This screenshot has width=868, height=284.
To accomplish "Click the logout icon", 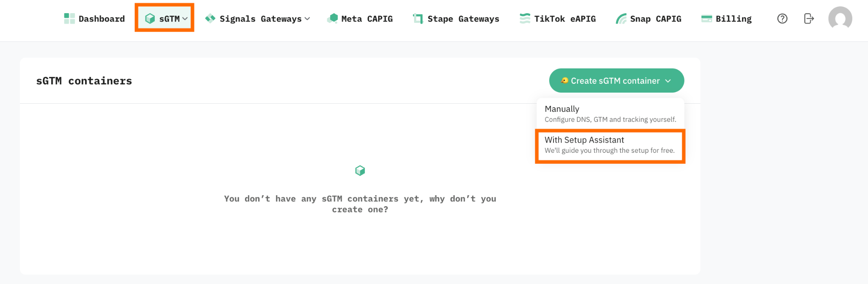I will coord(809,19).
